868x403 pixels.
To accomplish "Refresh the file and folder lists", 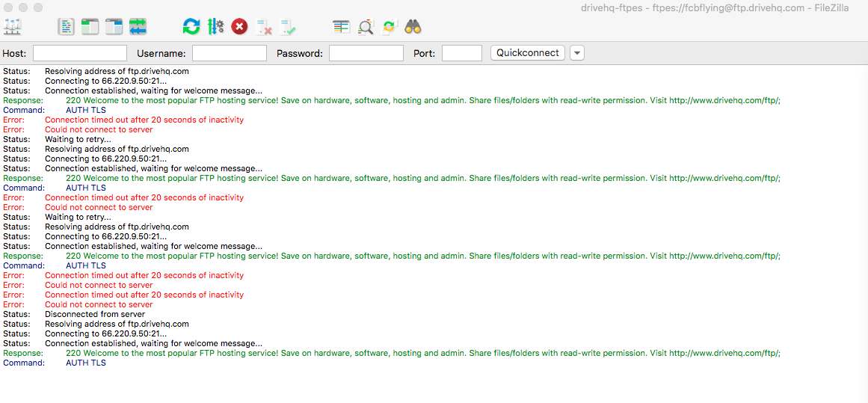I will (x=191, y=26).
